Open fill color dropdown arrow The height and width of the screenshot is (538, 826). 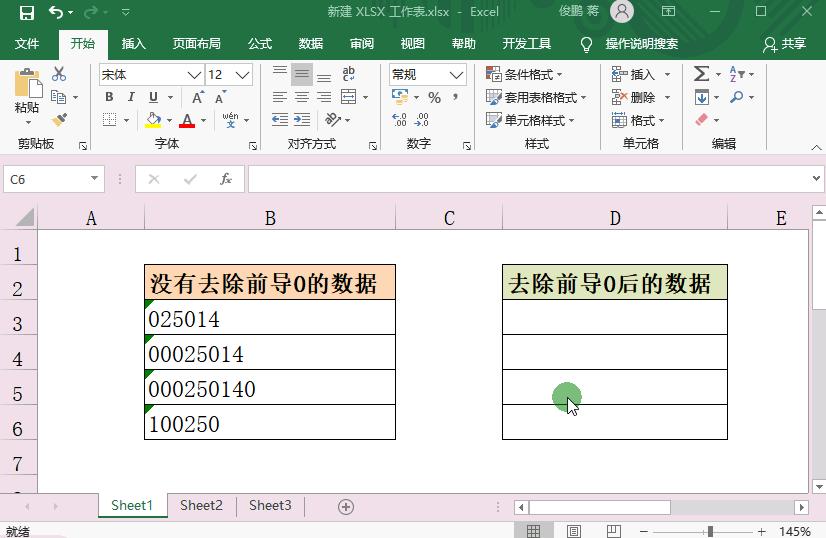(169, 121)
